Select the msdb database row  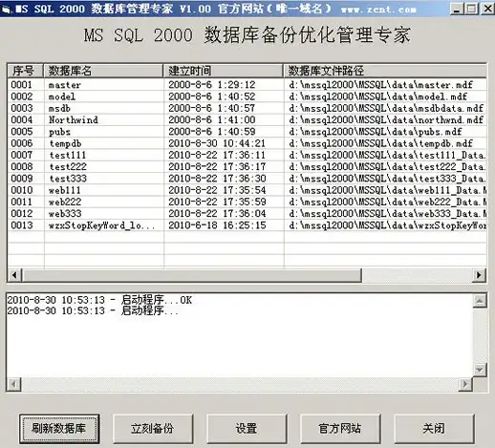[247, 108]
